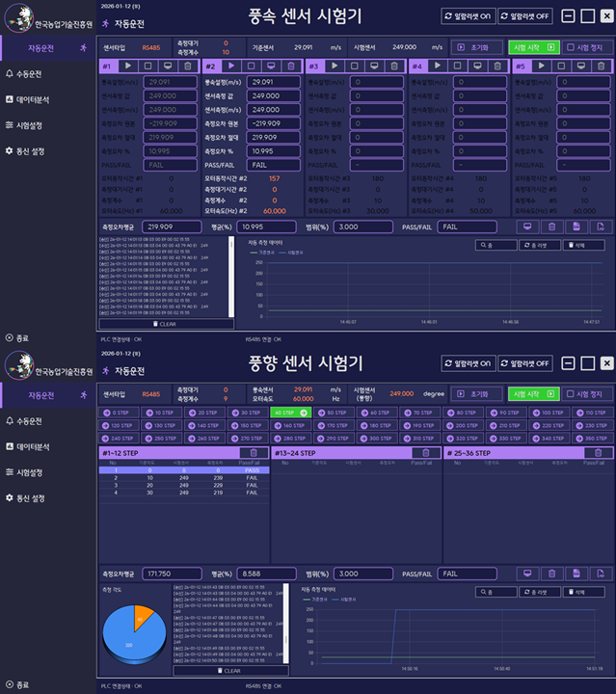The image size is (616, 694).
Task: Click trash icon in sensor #2 header
Action: [x=291, y=66]
